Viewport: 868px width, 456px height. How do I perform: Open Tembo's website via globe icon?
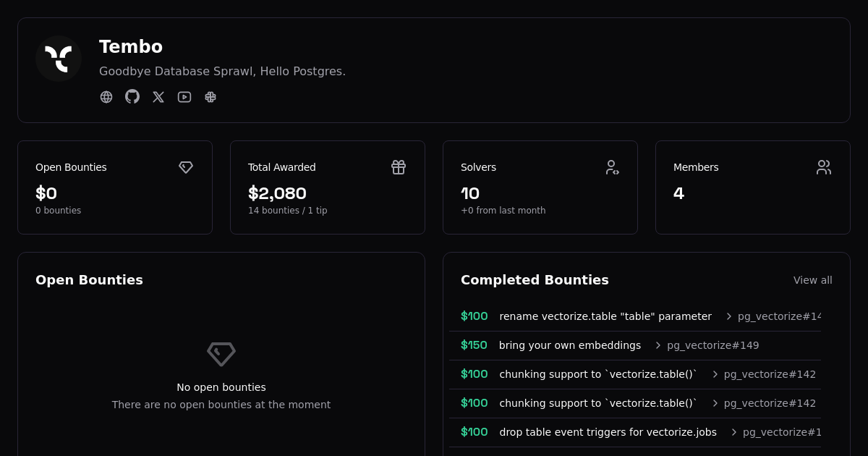click(x=106, y=97)
